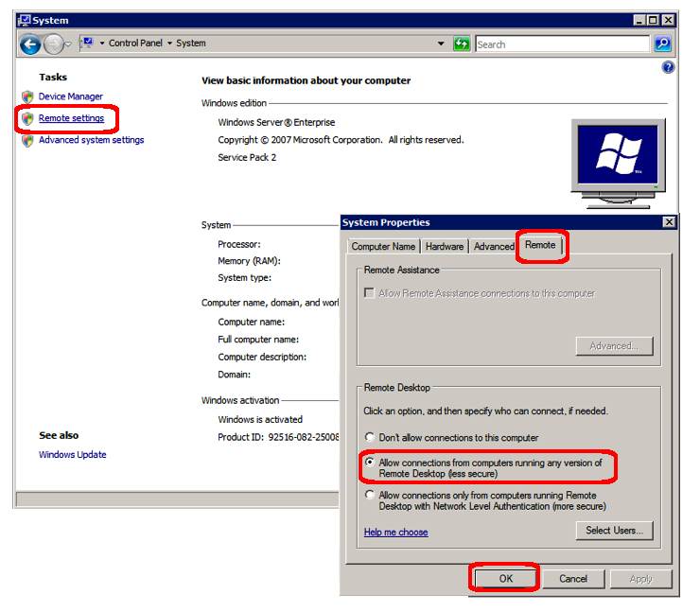Click Windows Server Enterprise edition text
Screen dimensions: 700x612
[x=276, y=122]
